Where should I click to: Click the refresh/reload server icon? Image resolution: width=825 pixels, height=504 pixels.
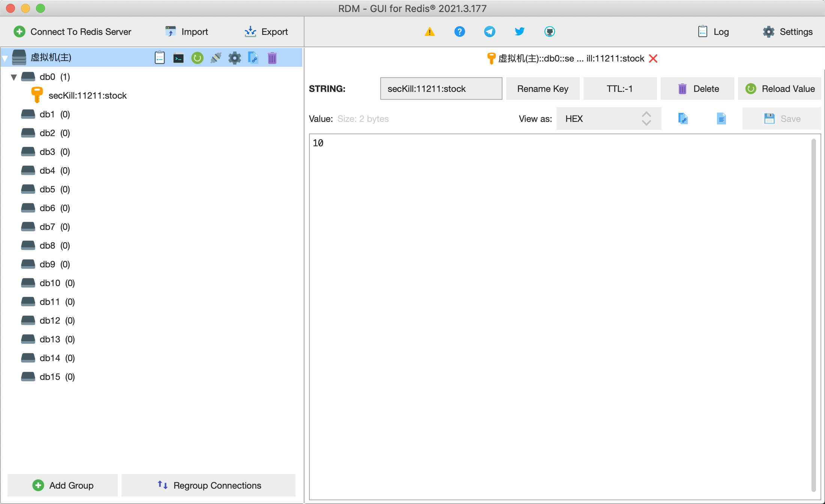coord(198,57)
